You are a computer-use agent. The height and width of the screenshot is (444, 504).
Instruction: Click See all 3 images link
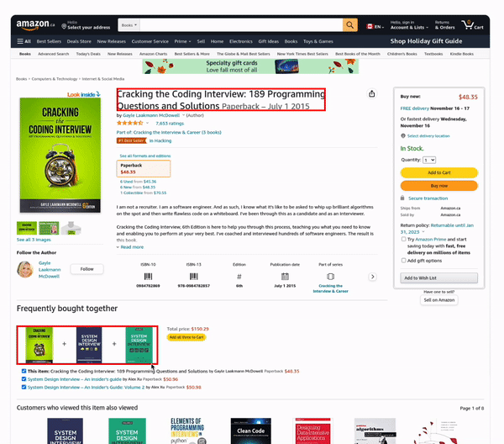[34, 240]
